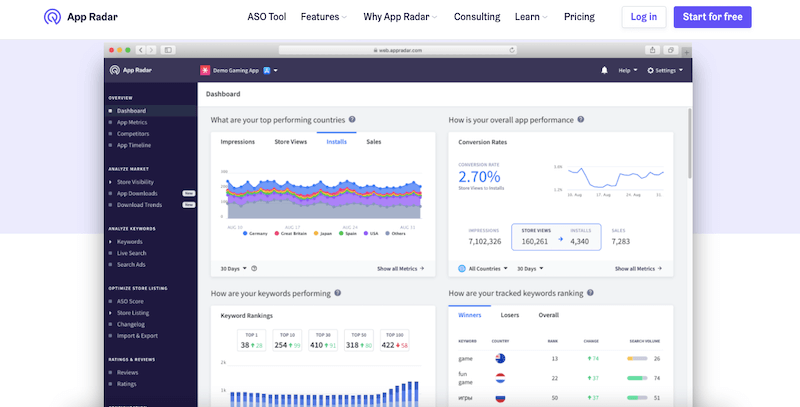This screenshot has height=407, width=800.
Task: Click help icon beside tracked keywords ranking
Action: pos(590,293)
